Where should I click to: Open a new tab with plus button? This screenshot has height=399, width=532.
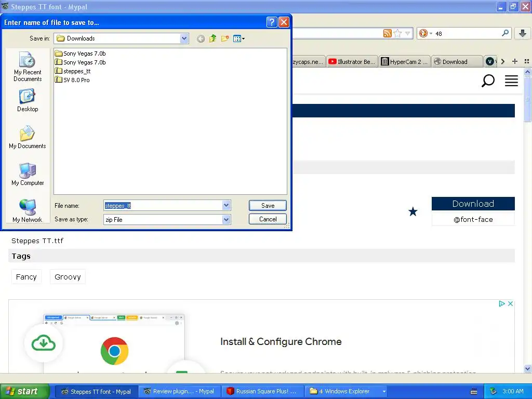515,61
